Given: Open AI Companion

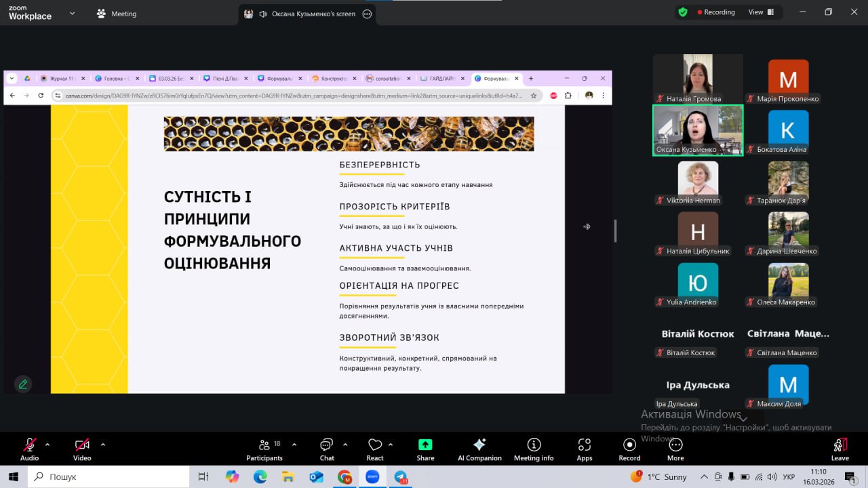Looking at the screenshot, I should coord(479,449).
